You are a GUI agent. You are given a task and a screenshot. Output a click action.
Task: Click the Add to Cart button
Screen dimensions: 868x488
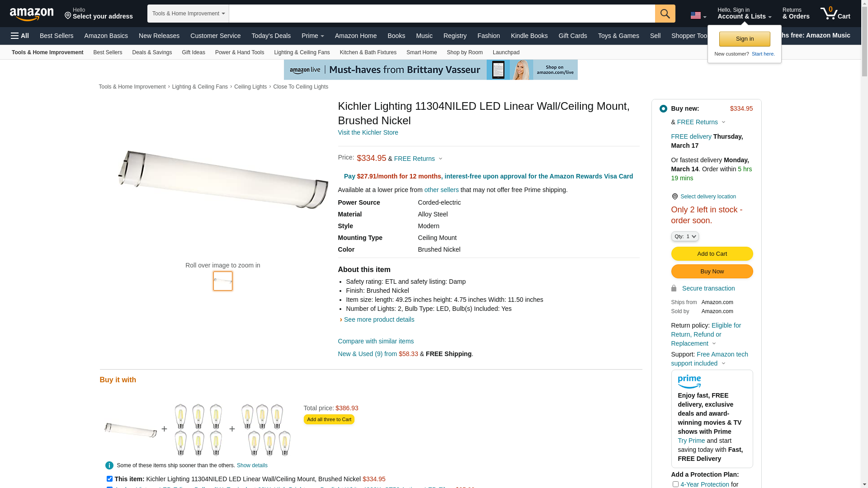(x=712, y=253)
